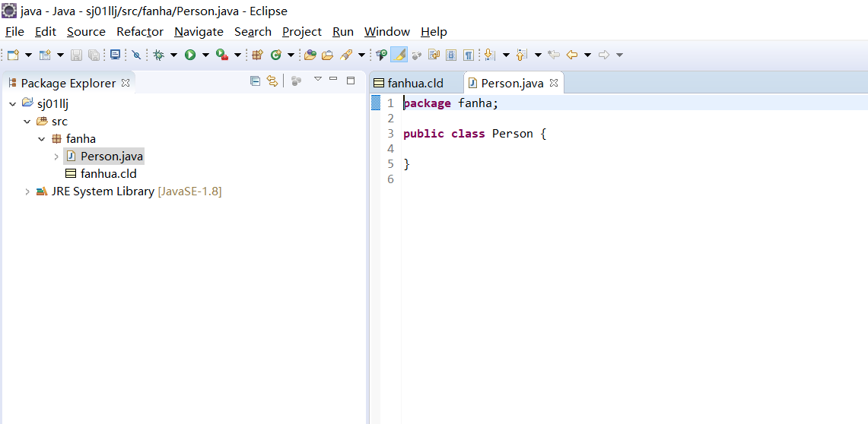Collapse the fanha package node

[x=42, y=139]
